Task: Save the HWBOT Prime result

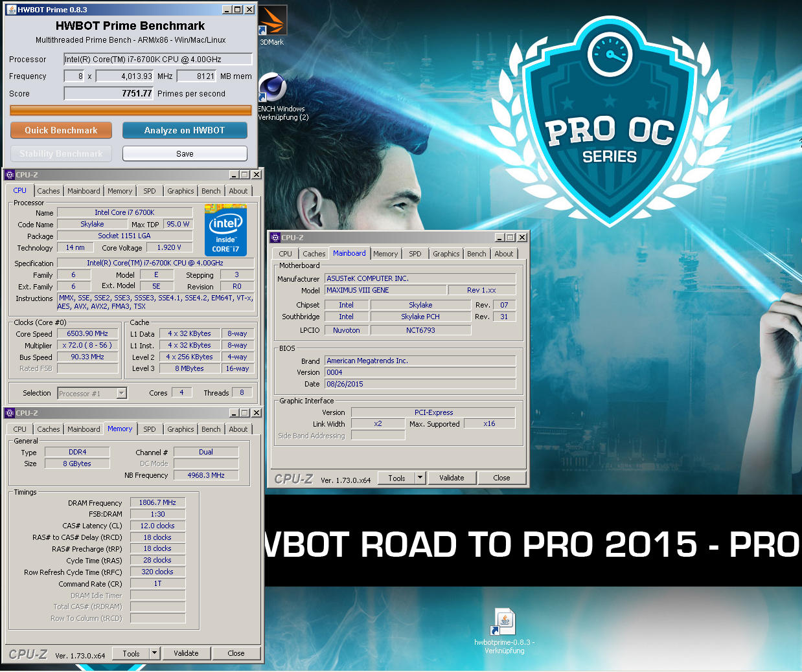Action: coord(185,153)
